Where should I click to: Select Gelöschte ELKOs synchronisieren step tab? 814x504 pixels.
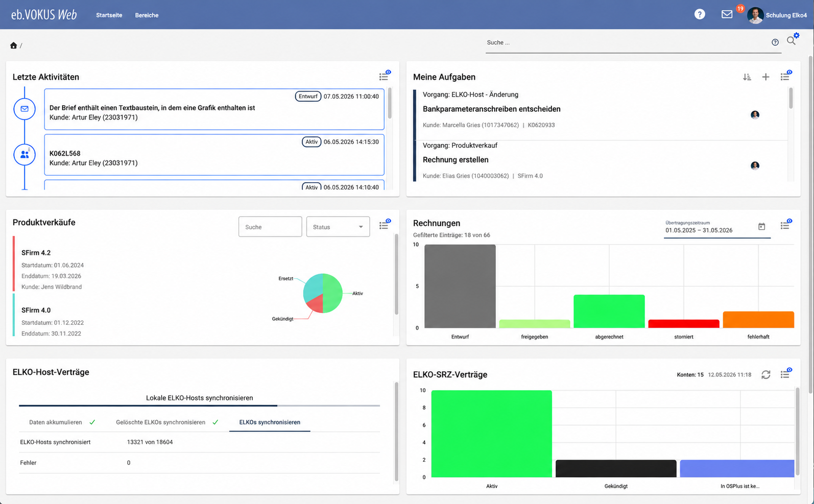point(167,422)
